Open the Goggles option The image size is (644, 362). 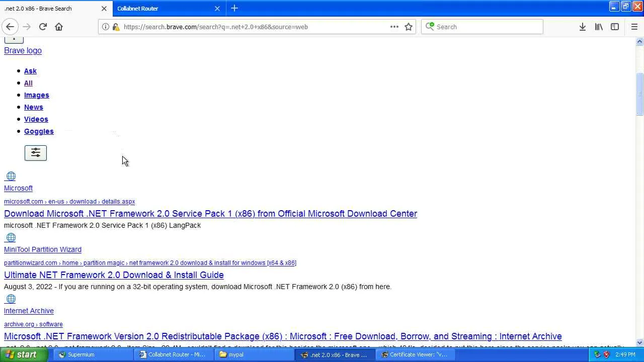coord(39,131)
